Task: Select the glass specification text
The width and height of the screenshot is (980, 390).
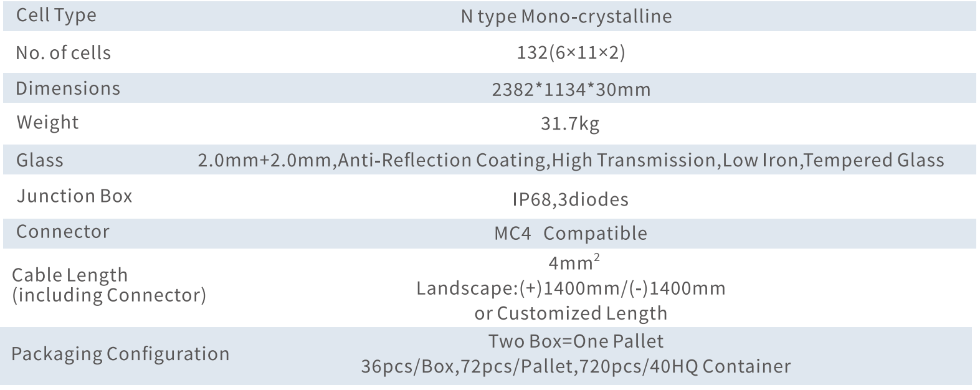Action: pos(571,161)
